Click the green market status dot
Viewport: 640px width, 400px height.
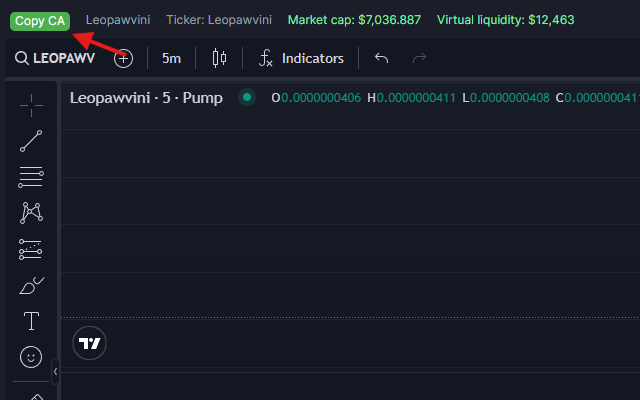click(x=247, y=97)
